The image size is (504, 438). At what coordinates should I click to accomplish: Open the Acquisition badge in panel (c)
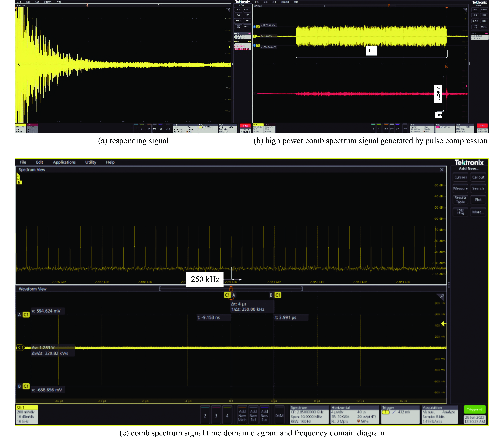pyautogui.click(x=440, y=415)
